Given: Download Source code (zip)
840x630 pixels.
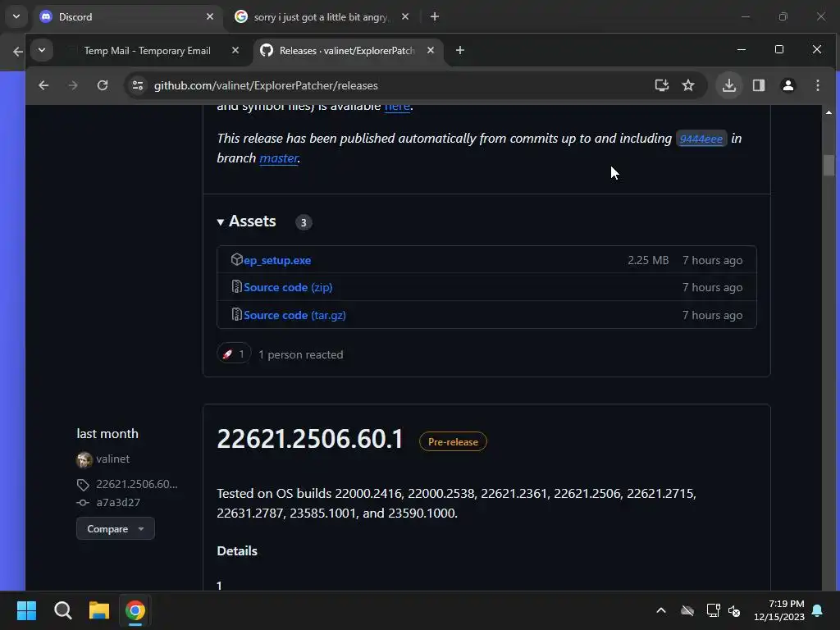Looking at the screenshot, I should pos(288,288).
